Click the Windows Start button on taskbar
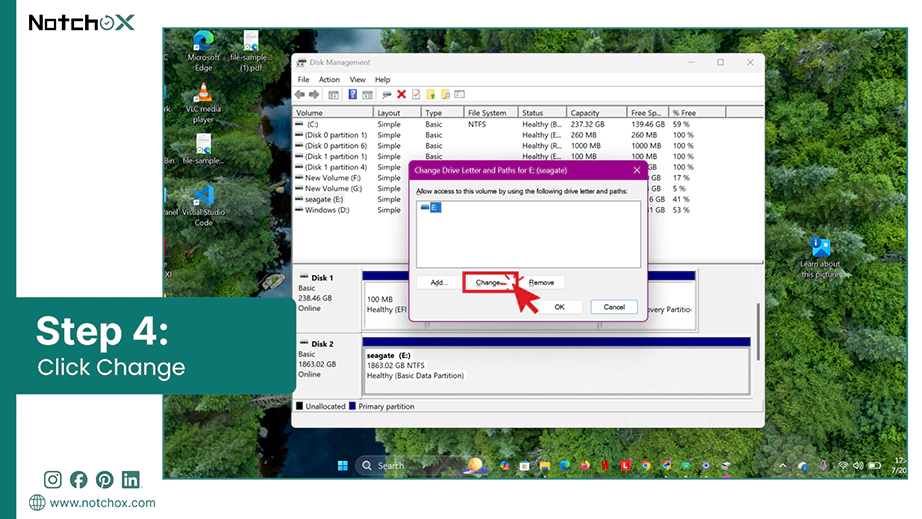Screen dimensions: 922x519 tap(343, 466)
